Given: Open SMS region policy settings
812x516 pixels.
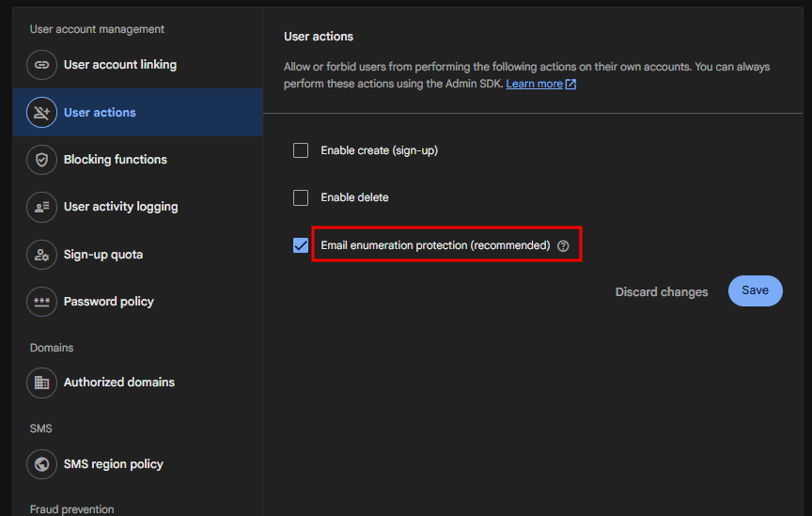Looking at the screenshot, I should [138, 464].
